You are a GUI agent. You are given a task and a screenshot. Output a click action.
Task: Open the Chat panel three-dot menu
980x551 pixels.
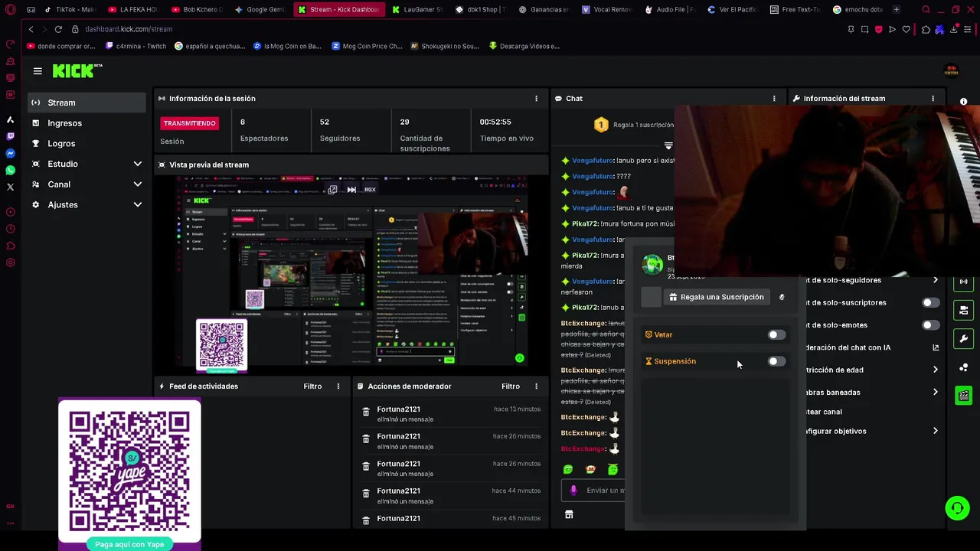(774, 99)
